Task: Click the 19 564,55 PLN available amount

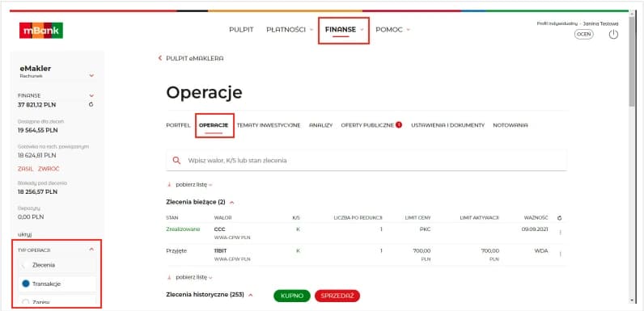Action: coord(38,131)
